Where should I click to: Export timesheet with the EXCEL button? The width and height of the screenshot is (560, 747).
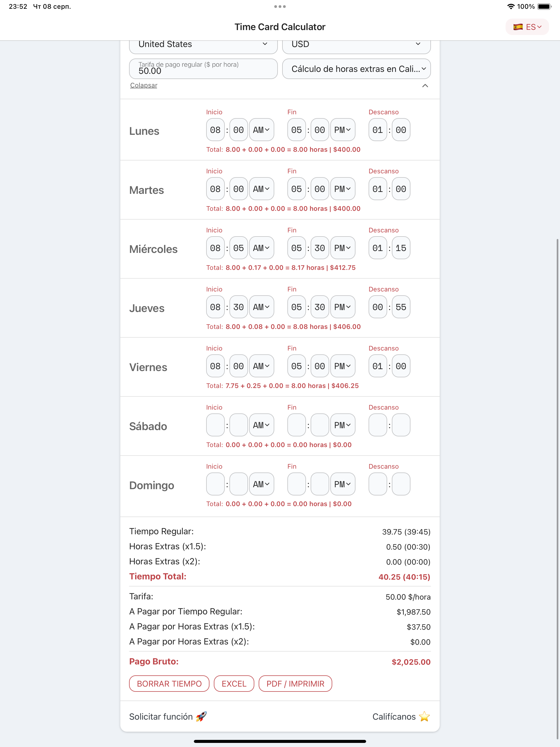234,684
